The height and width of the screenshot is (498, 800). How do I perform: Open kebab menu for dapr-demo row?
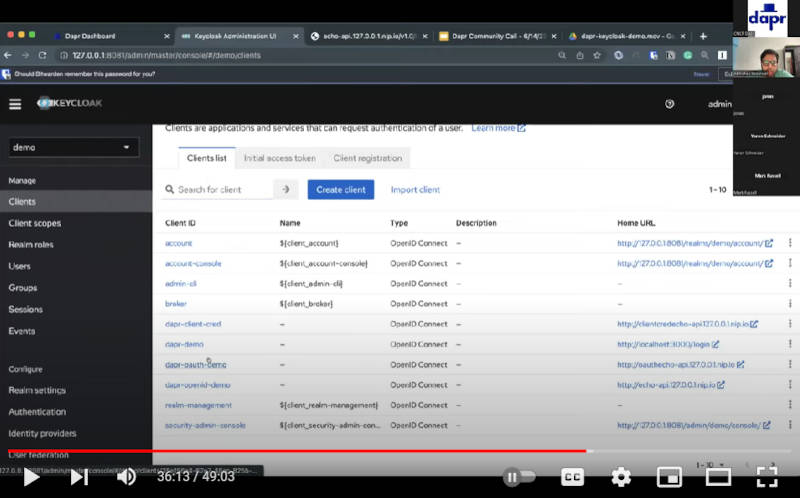[x=790, y=344]
